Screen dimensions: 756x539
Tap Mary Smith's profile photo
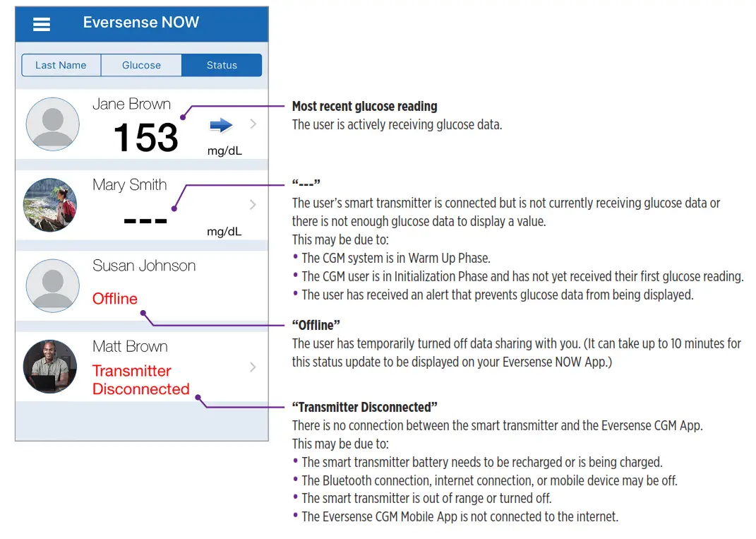(50, 206)
